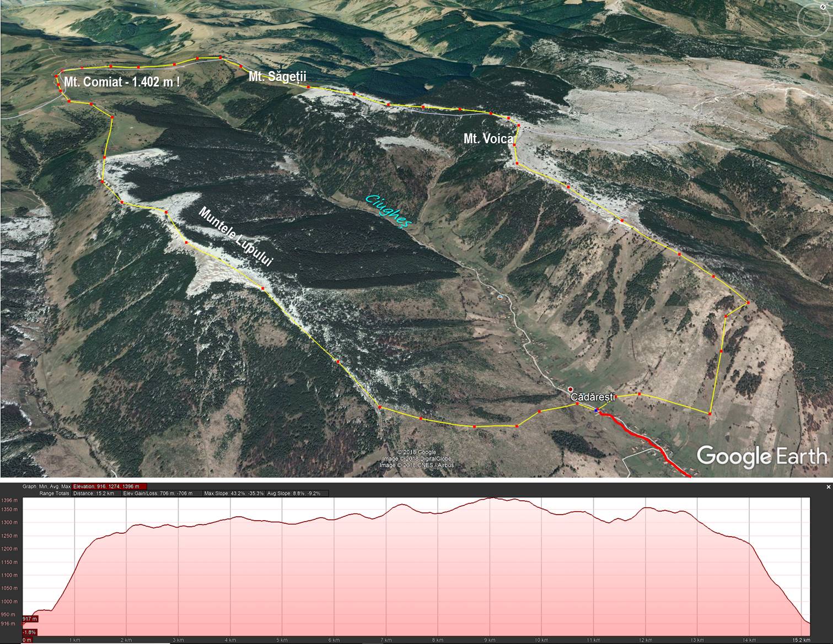
Task: Click the Mt. Voica label
Action: [x=488, y=138]
